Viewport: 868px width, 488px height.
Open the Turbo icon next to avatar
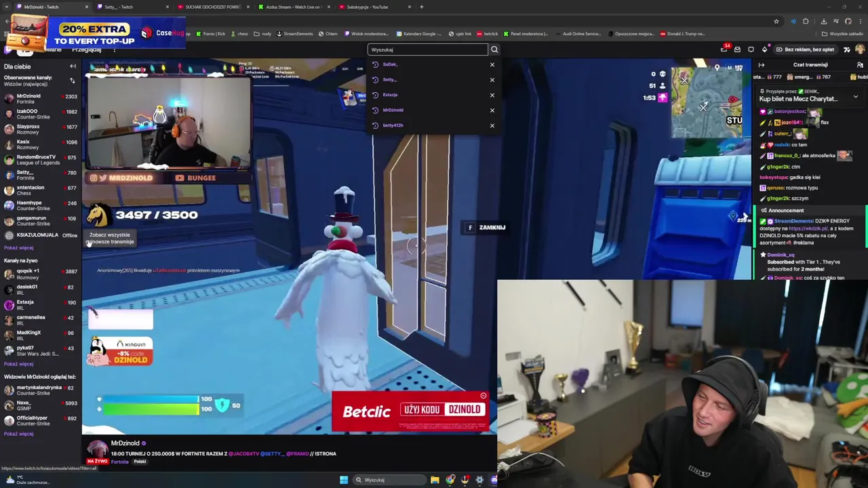846,49
